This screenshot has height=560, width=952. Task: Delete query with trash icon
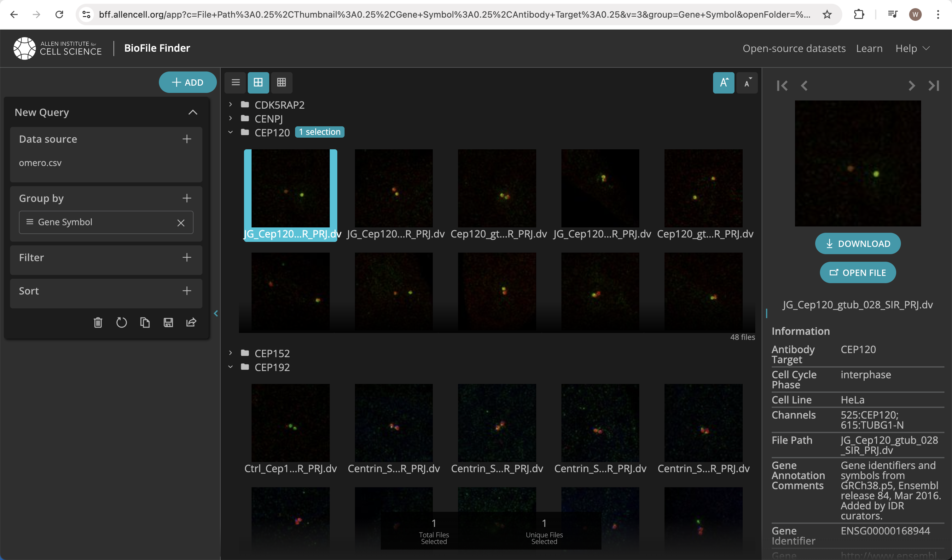tap(98, 322)
